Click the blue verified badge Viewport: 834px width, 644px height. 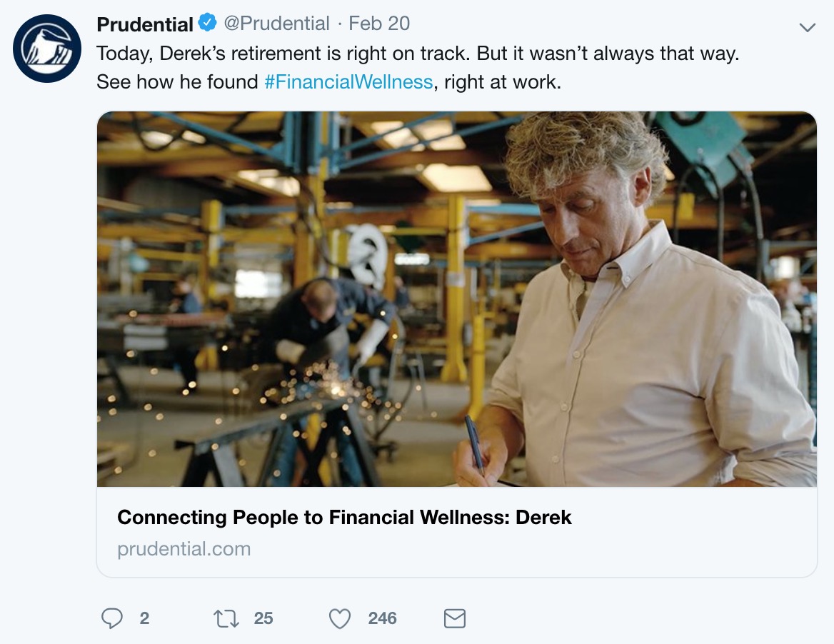coord(207,24)
